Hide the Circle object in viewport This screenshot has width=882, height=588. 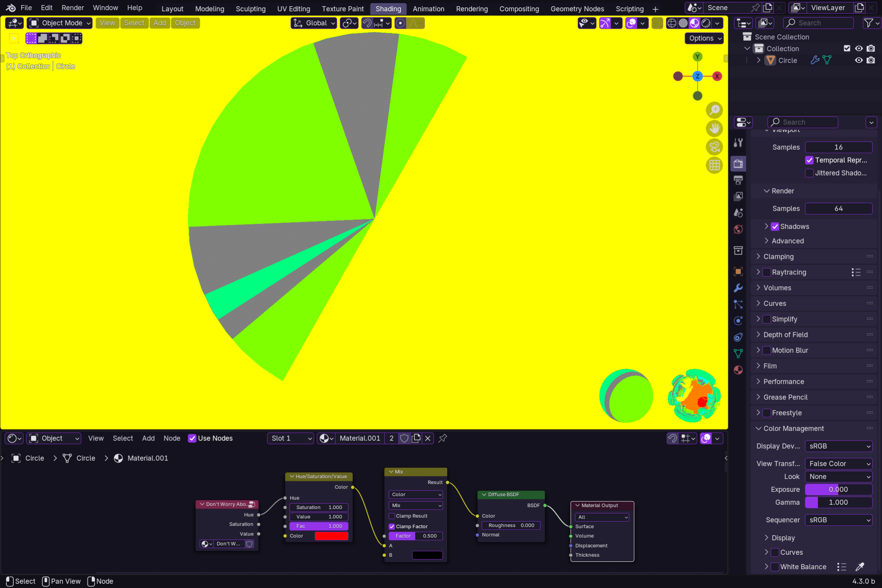[859, 60]
